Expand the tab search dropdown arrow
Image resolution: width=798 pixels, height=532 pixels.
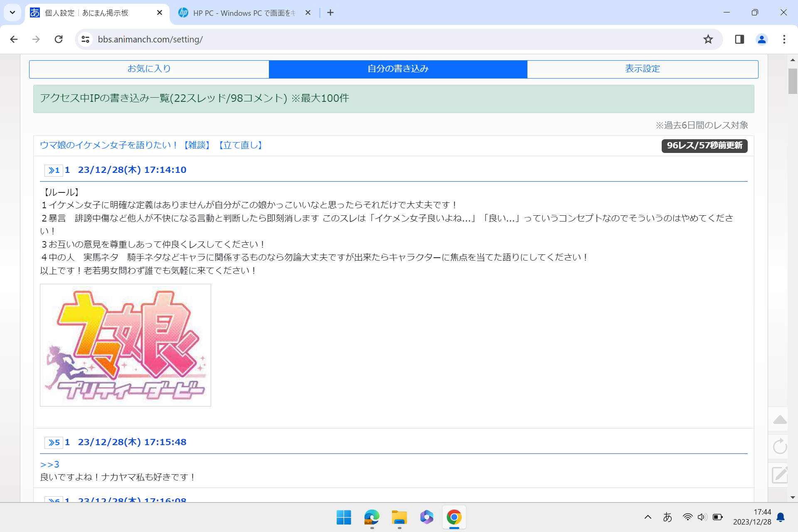point(12,12)
